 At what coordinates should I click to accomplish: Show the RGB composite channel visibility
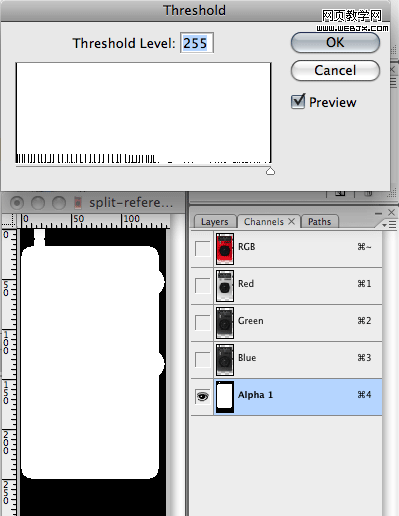202,249
